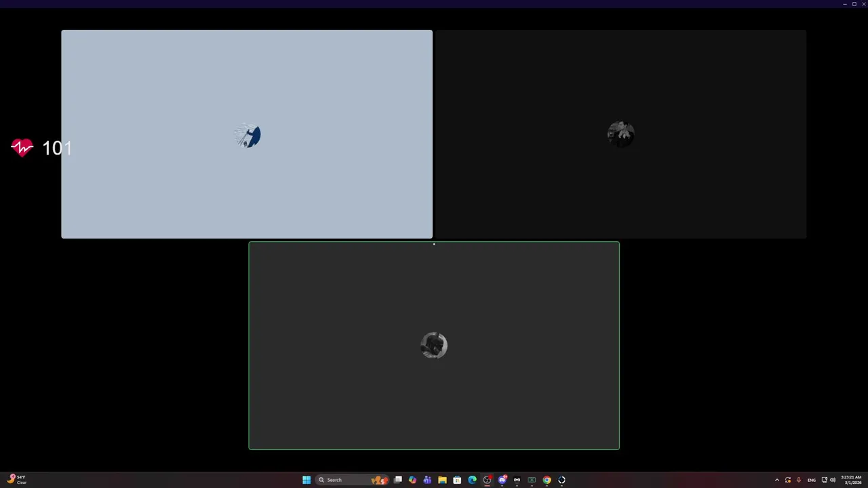Click the avatar in the dark top-right tile
The image size is (868, 488).
coord(620,134)
